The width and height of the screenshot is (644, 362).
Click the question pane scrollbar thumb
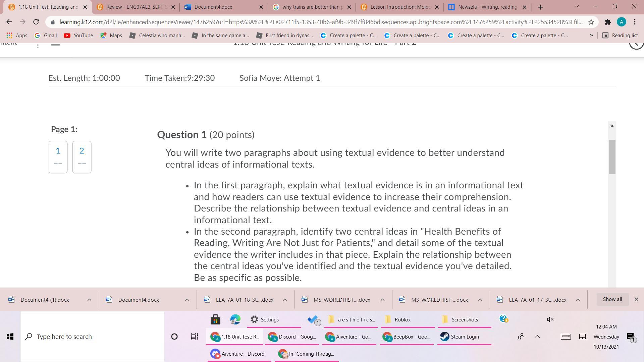click(612, 157)
